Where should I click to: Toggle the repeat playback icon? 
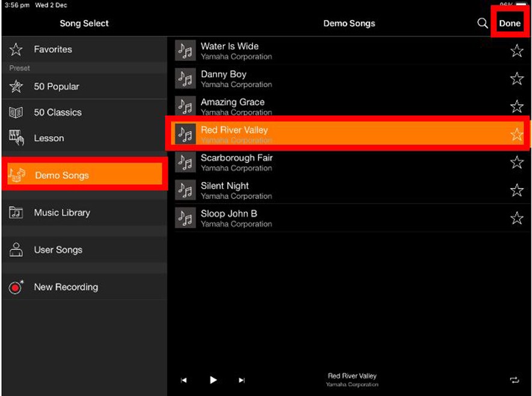pos(514,380)
